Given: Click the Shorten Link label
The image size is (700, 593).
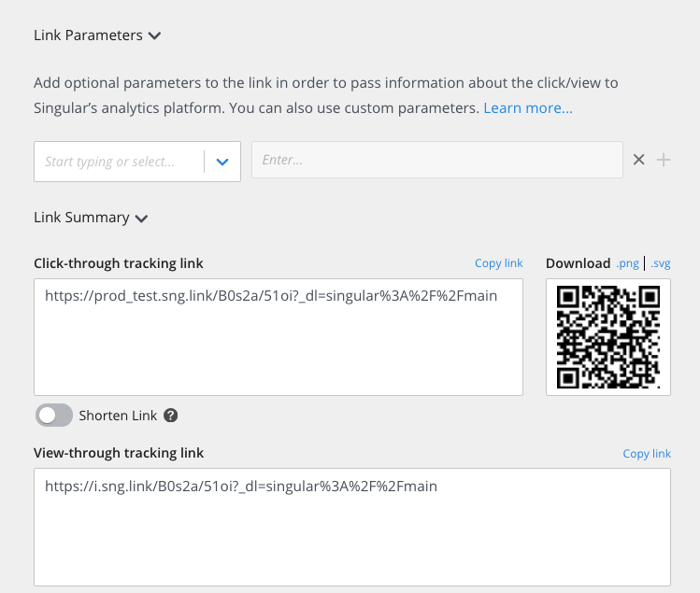Looking at the screenshot, I should pos(118,416).
